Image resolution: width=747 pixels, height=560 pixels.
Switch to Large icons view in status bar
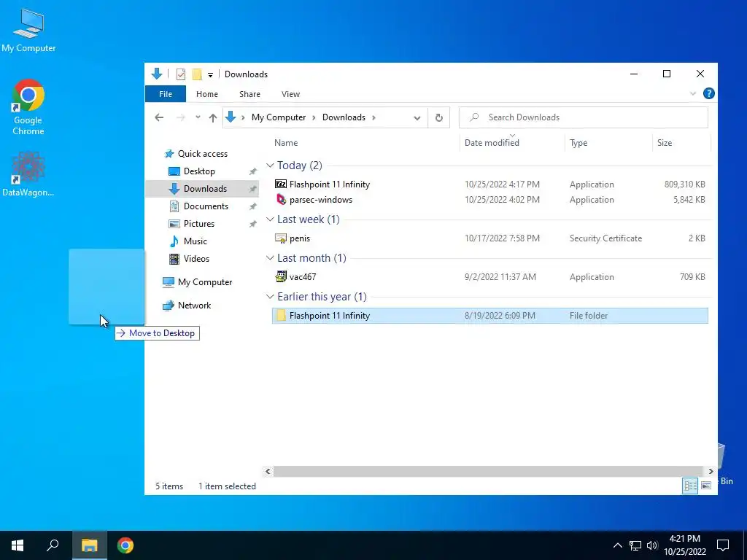pyautogui.click(x=706, y=486)
